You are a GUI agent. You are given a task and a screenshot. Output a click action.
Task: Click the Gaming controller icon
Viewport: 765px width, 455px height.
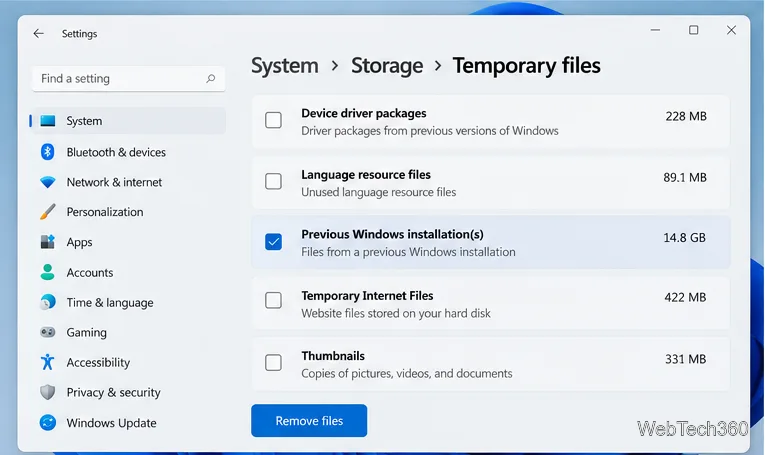[48, 332]
